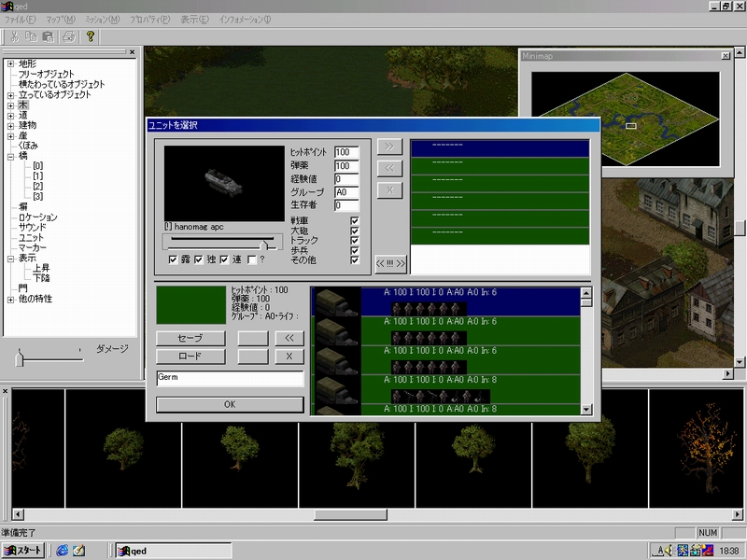Click the thumbnail strip left scroll arrow
Screen dimensions: 747x560
18,514
